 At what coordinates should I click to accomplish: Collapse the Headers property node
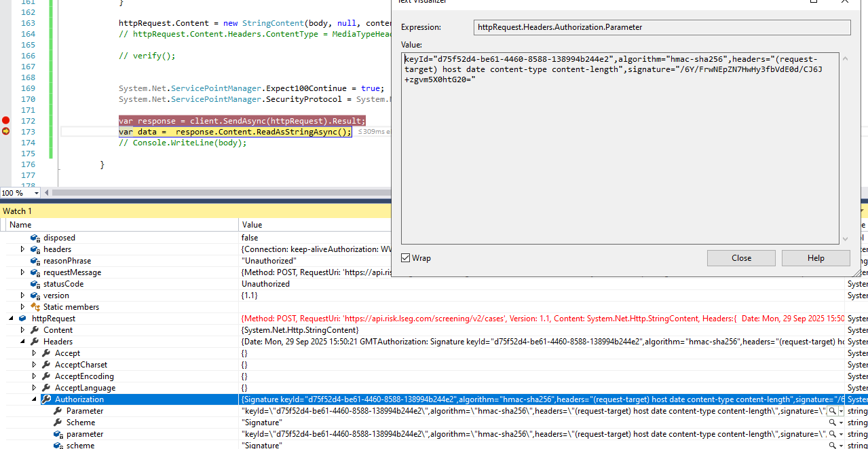tap(24, 342)
